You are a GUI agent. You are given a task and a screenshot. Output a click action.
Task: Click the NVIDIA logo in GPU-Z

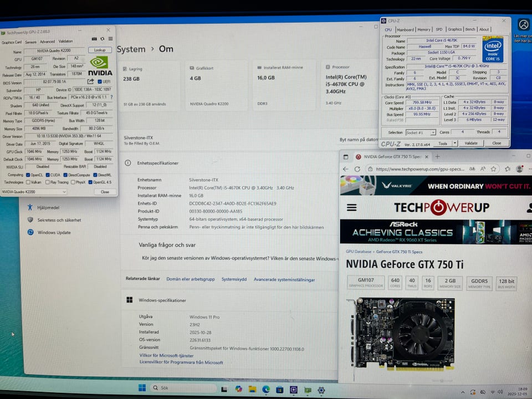[x=100, y=66]
